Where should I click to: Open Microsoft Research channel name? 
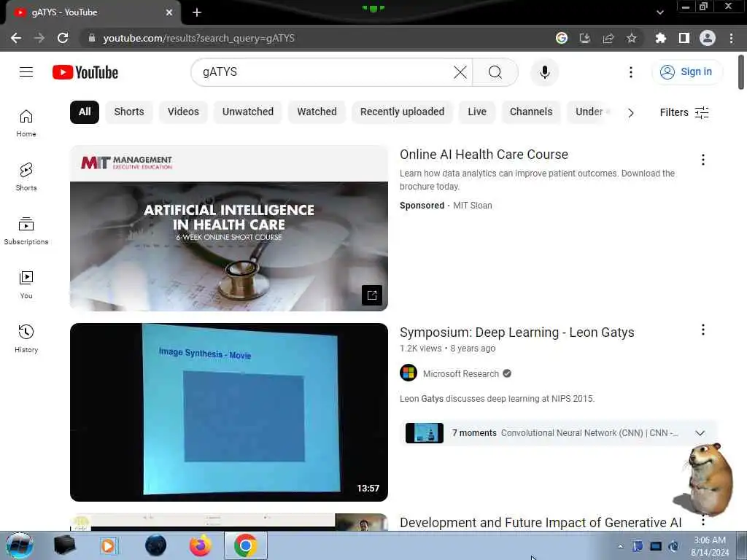tap(461, 374)
